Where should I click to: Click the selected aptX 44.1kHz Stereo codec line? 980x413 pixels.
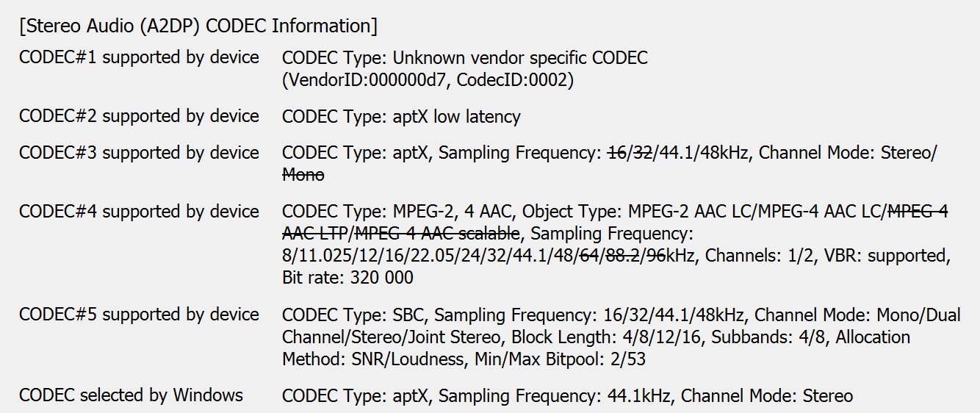567,396
